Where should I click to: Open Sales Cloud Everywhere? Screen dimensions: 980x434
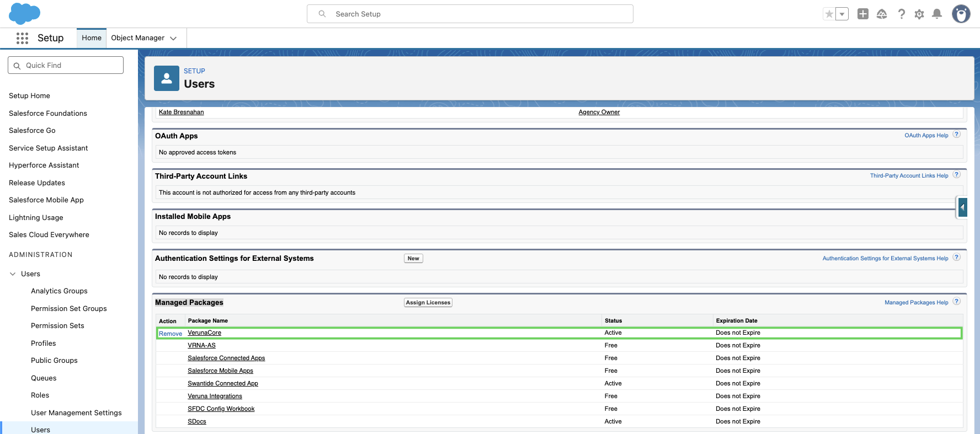tap(49, 235)
